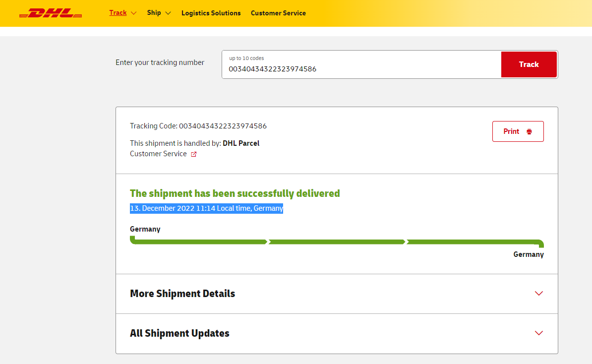The image size is (592, 364).
Task: Click the highlighted delivery date text
Action: (206, 208)
